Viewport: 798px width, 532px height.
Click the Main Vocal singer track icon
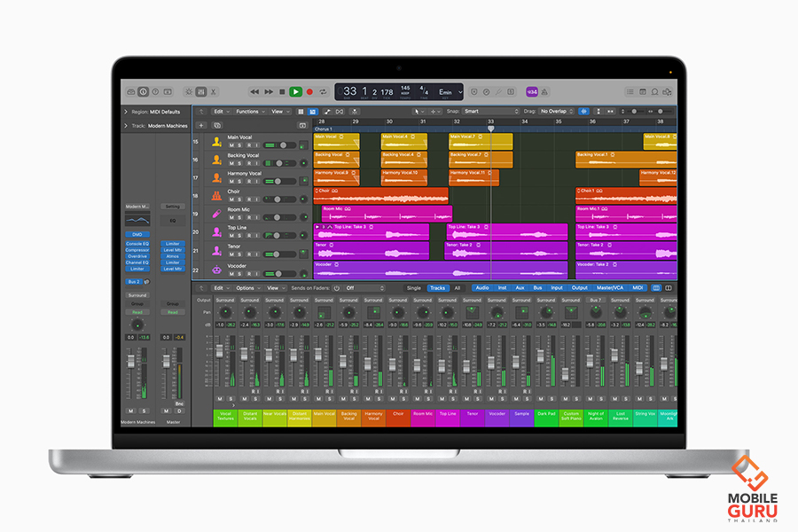pos(217,142)
